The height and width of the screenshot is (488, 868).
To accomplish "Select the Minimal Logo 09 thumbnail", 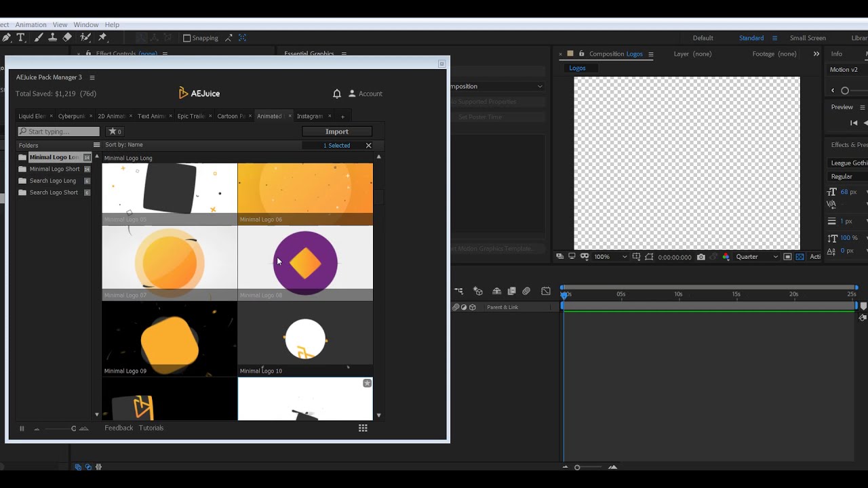I will coord(170,339).
